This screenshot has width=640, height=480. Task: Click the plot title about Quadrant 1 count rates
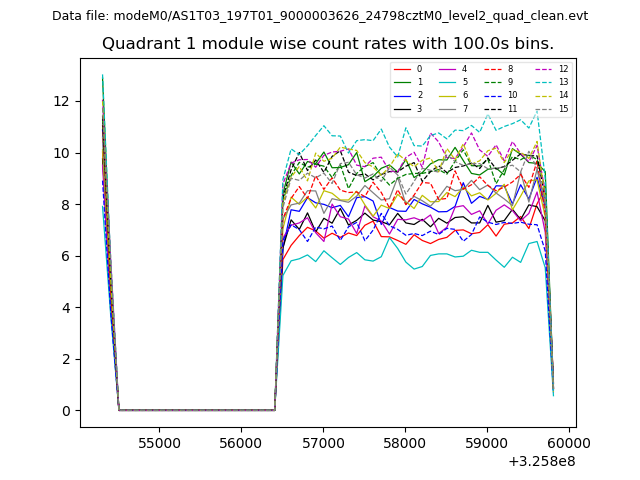tap(327, 44)
